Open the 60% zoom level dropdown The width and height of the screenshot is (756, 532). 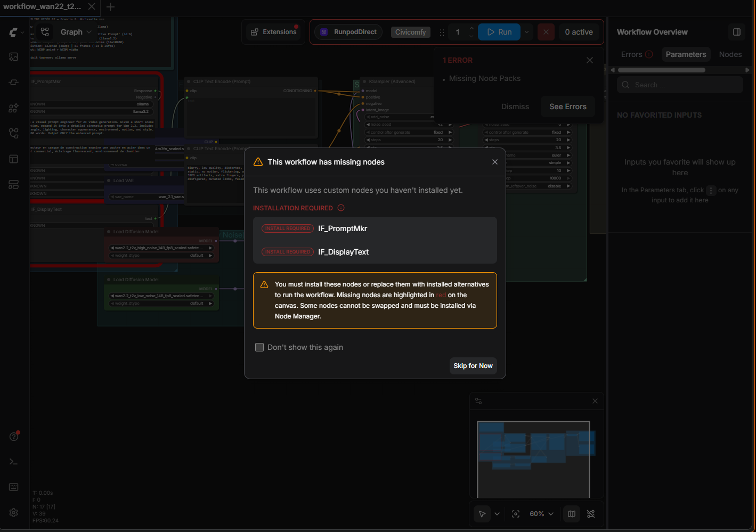pyautogui.click(x=541, y=514)
